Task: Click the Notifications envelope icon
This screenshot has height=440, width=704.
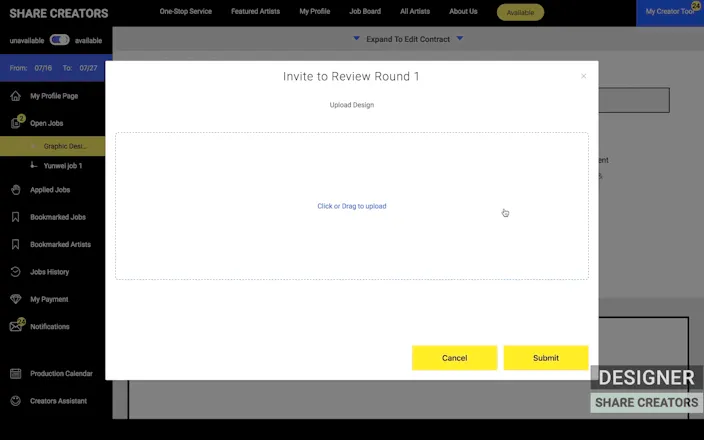Action: click(x=15, y=326)
